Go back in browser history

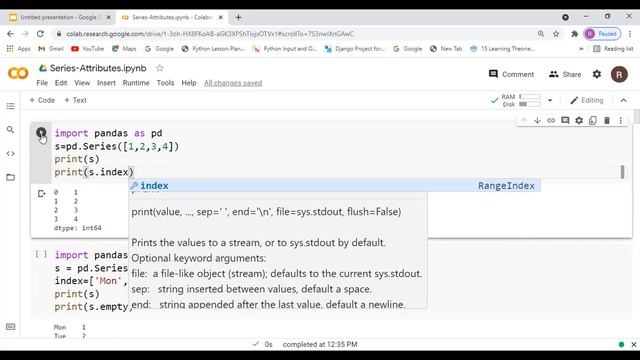pos(11,34)
